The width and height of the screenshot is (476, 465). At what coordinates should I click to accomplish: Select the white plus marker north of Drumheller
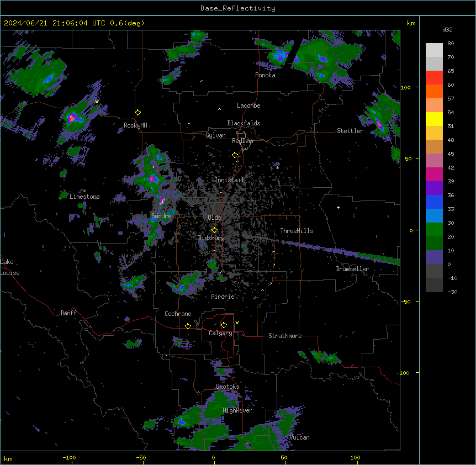pyautogui.click(x=338, y=207)
